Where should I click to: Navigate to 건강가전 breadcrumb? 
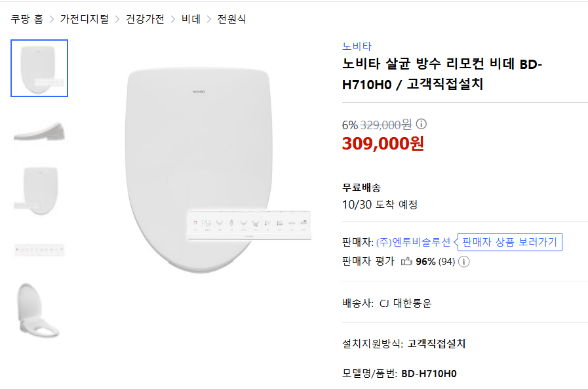click(144, 20)
